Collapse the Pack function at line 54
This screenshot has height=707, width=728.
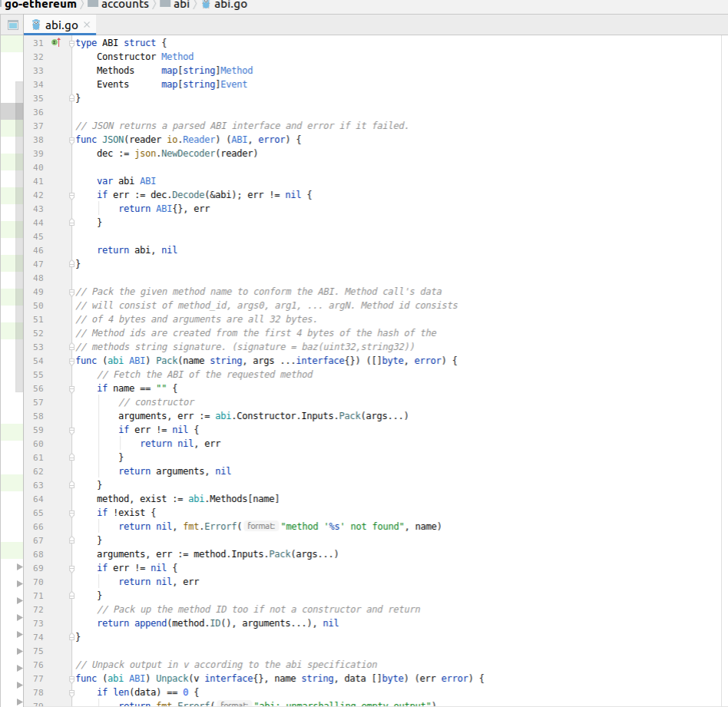click(71, 361)
